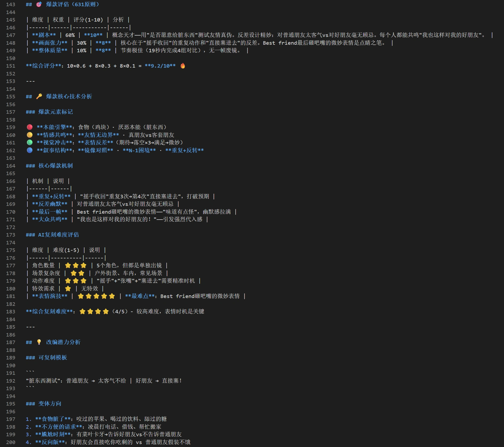Place cursor in the 核心爆款机制 heading
The width and height of the screenshot is (504, 447).
point(55,166)
